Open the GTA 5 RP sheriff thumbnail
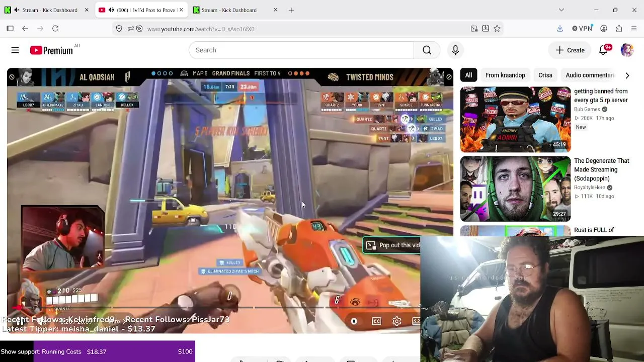The width and height of the screenshot is (644, 362). pos(515,120)
